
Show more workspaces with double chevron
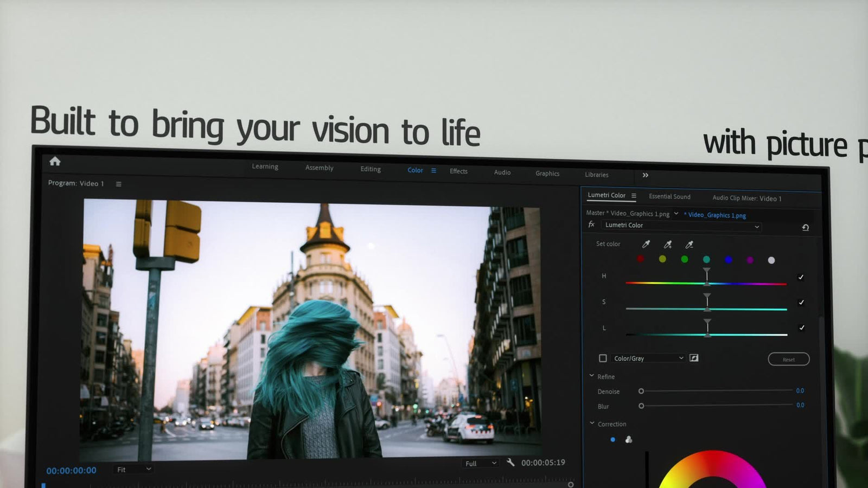[x=645, y=175]
